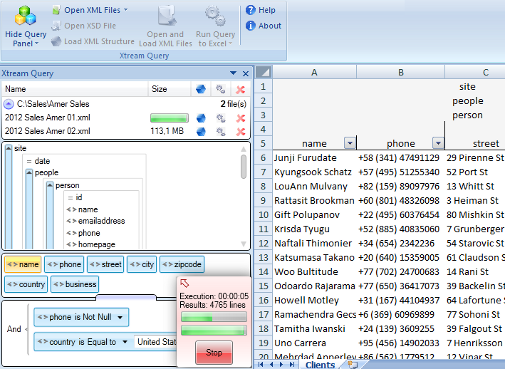Click Open and Load XML Files
Image resolution: width=505 pixels, height=369 pixels.
pyautogui.click(x=165, y=26)
